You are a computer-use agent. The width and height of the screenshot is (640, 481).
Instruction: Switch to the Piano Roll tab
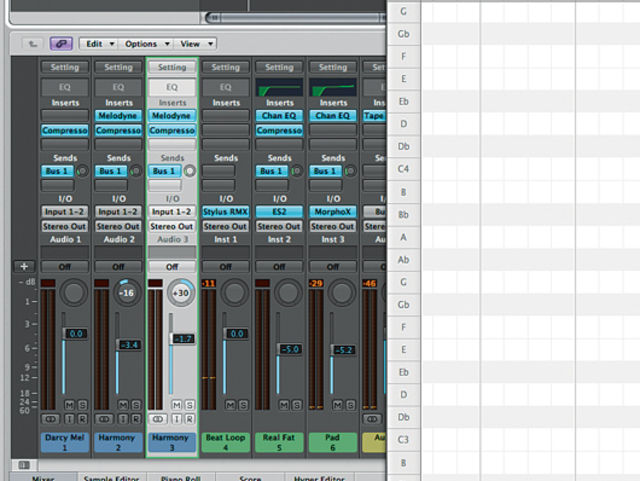click(180, 477)
